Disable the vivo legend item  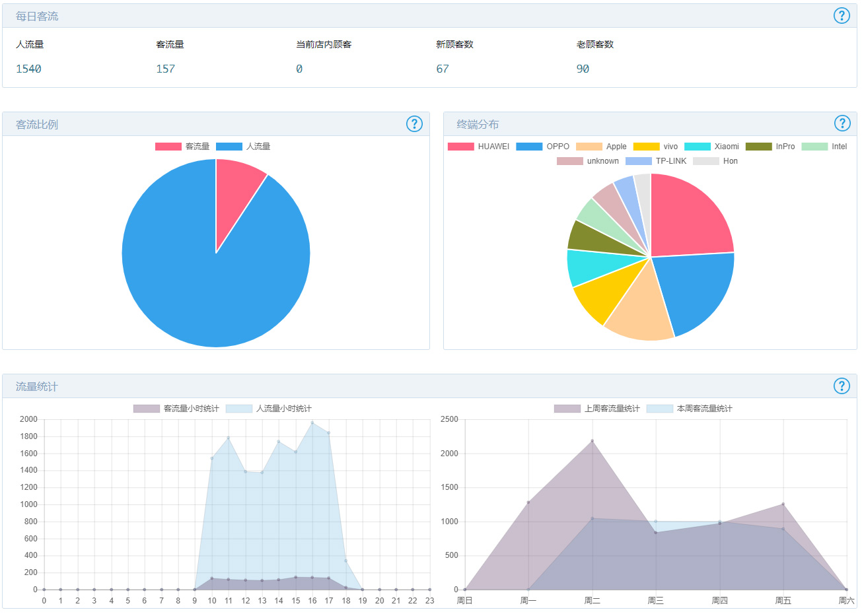656,147
